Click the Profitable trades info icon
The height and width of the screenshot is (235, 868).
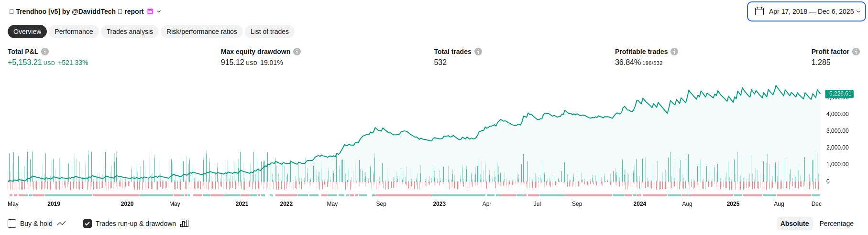(x=674, y=52)
